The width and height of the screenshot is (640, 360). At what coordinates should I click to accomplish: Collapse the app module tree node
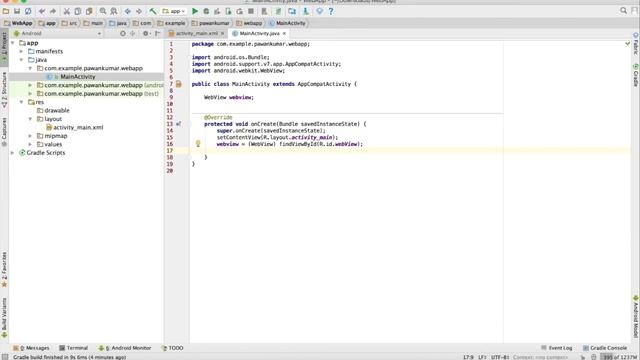coord(13,43)
